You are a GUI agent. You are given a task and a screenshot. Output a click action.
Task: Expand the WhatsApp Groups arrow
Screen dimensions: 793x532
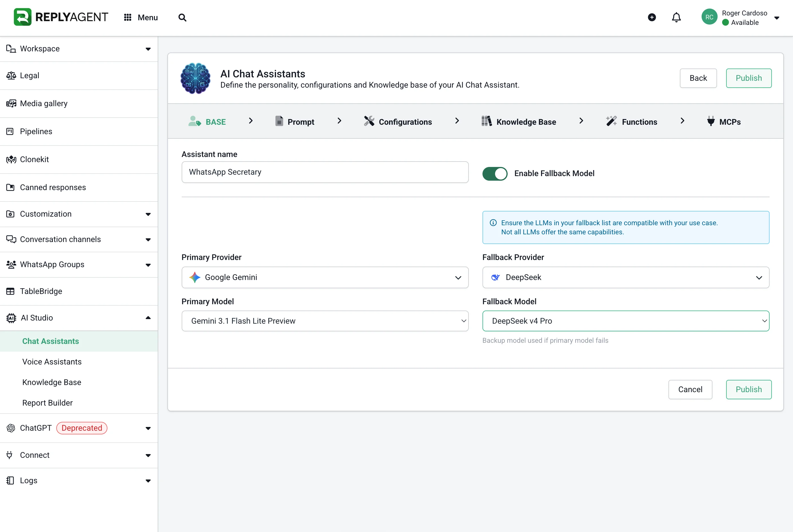[x=148, y=265]
